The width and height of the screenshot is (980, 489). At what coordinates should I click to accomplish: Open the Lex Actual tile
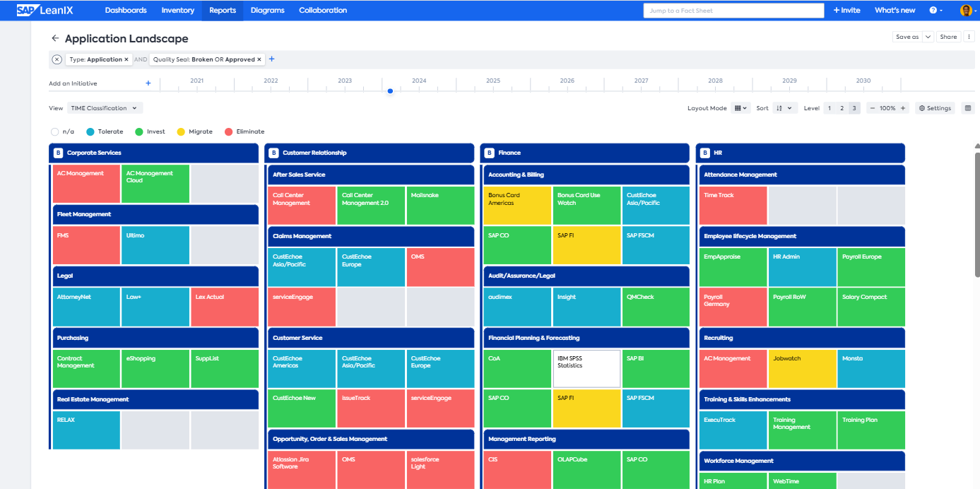click(225, 307)
